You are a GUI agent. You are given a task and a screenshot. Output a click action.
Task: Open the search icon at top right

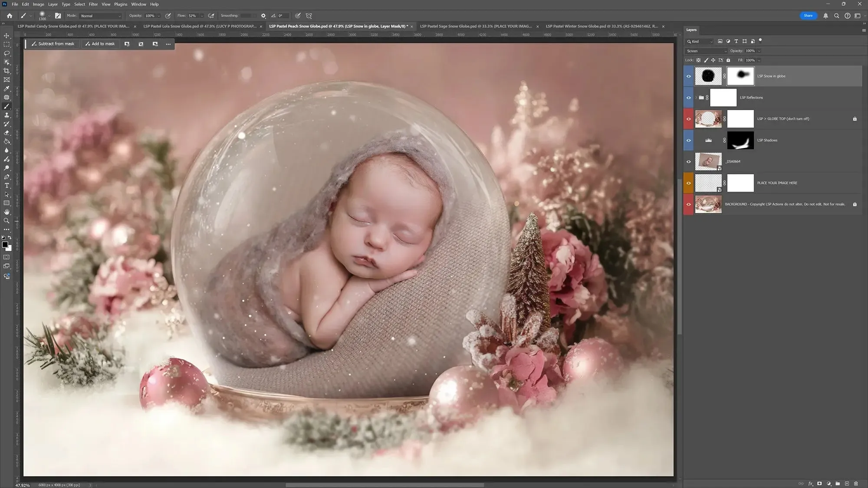click(836, 16)
